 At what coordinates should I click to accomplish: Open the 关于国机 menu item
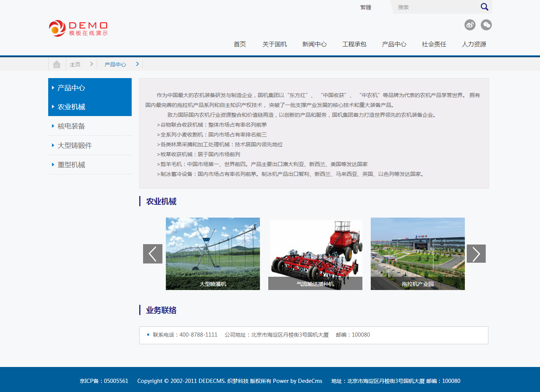tap(274, 44)
